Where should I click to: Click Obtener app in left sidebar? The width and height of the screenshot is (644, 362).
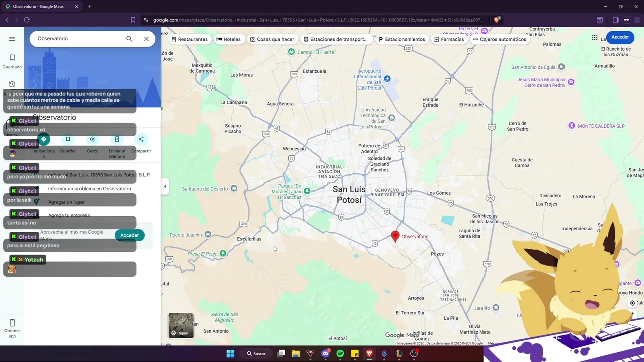pos(12,328)
